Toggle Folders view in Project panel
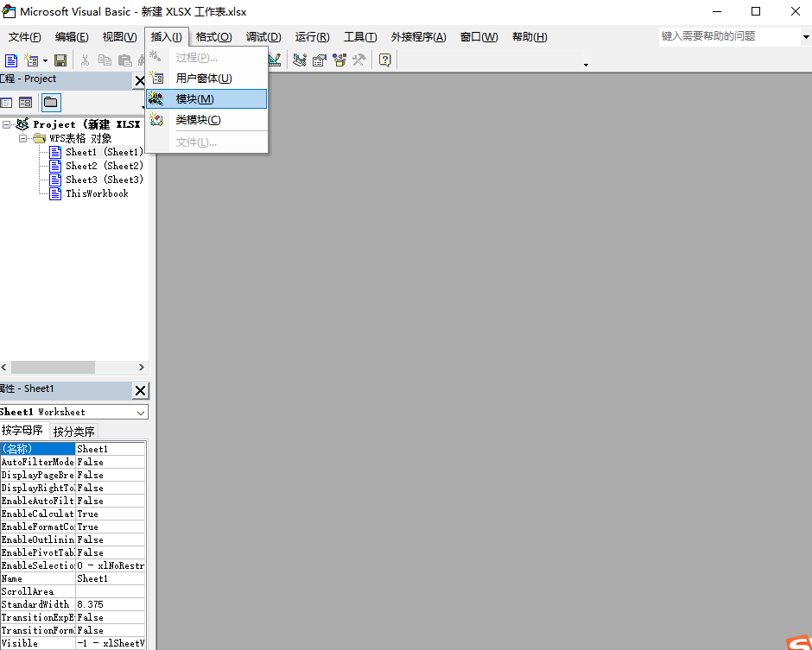 [51, 103]
